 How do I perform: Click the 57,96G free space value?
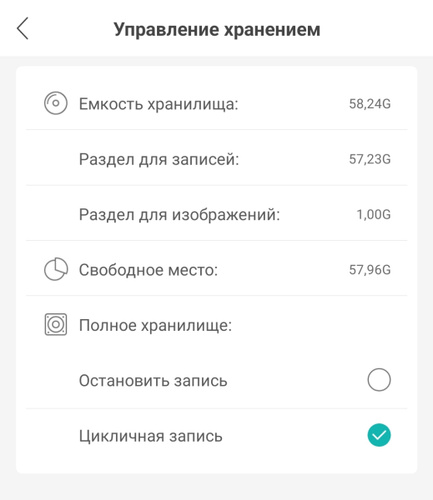click(x=370, y=270)
